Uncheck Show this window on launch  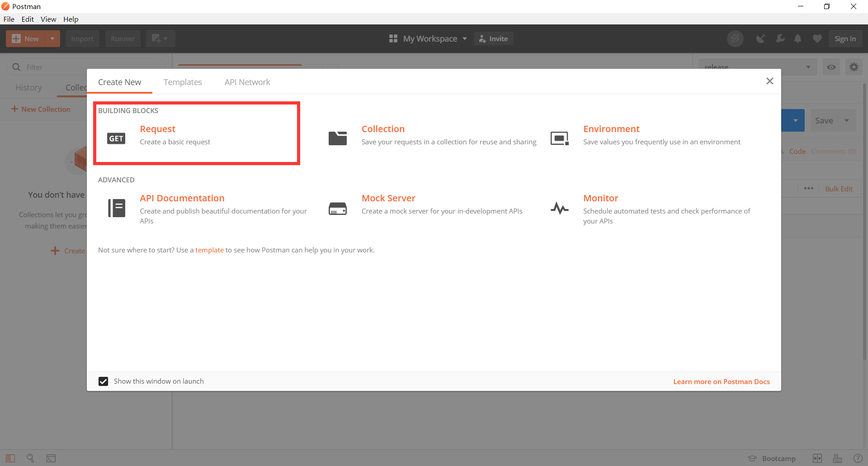(x=104, y=381)
